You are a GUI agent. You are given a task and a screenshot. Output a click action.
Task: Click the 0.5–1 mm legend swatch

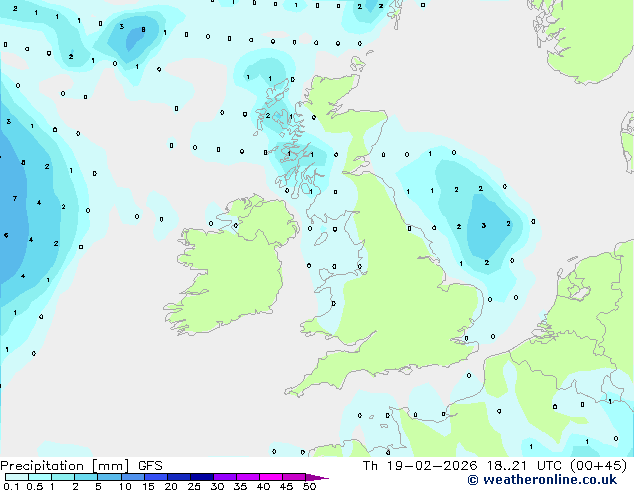pos(40,477)
